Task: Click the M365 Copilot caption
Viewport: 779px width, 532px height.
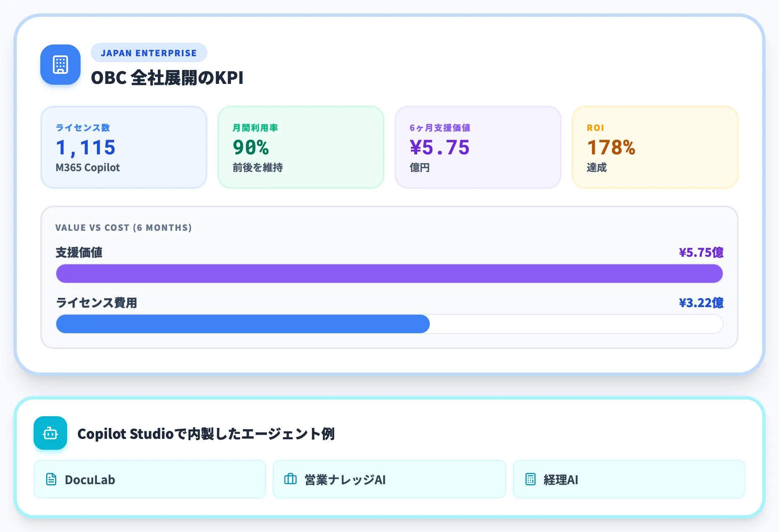Action: coord(88,167)
